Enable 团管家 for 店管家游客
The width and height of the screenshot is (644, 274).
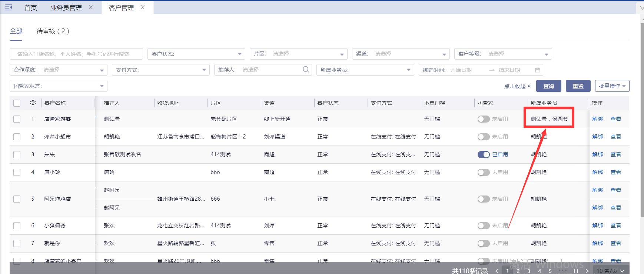(484, 119)
